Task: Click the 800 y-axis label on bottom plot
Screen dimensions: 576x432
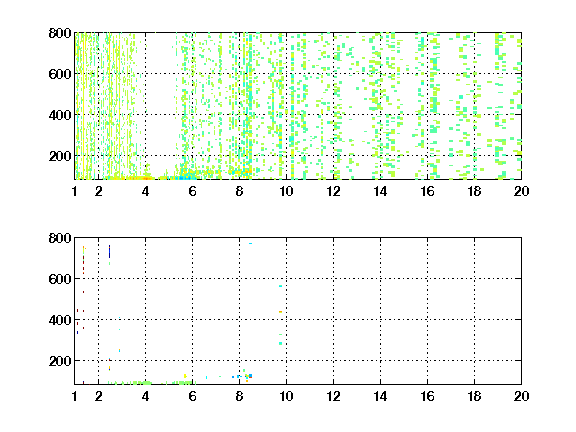Action: (60, 238)
